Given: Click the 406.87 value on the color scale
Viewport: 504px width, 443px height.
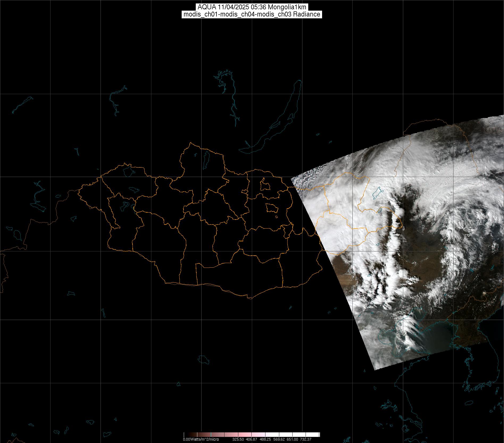Looking at the screenshot, I should [x=251, y=440].
